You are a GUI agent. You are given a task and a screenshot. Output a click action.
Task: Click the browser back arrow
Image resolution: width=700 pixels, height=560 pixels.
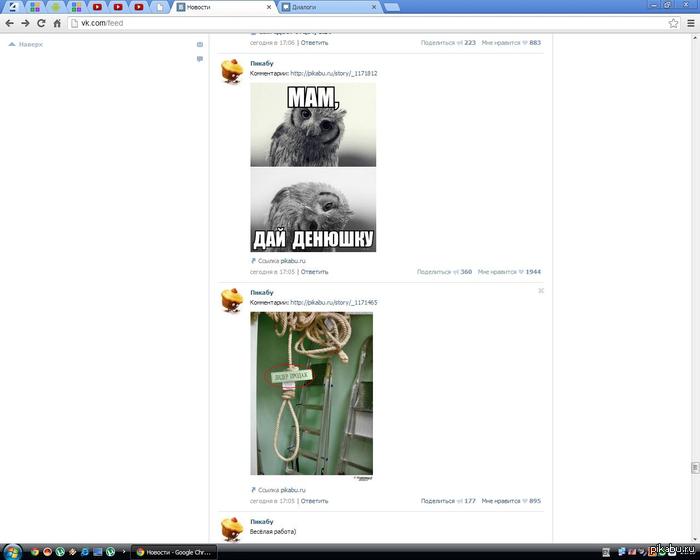(9, 23)
